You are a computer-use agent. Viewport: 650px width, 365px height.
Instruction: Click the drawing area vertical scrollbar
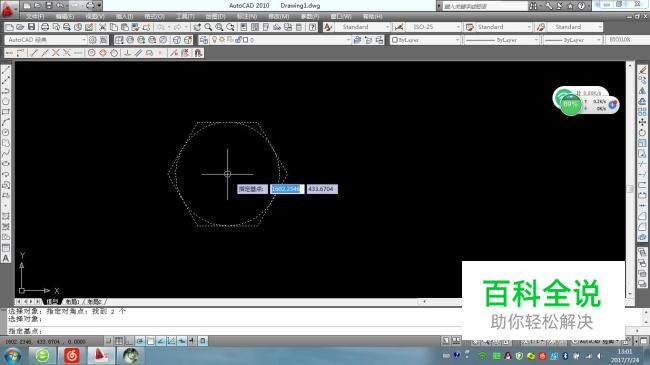click(x=630, y=180)
